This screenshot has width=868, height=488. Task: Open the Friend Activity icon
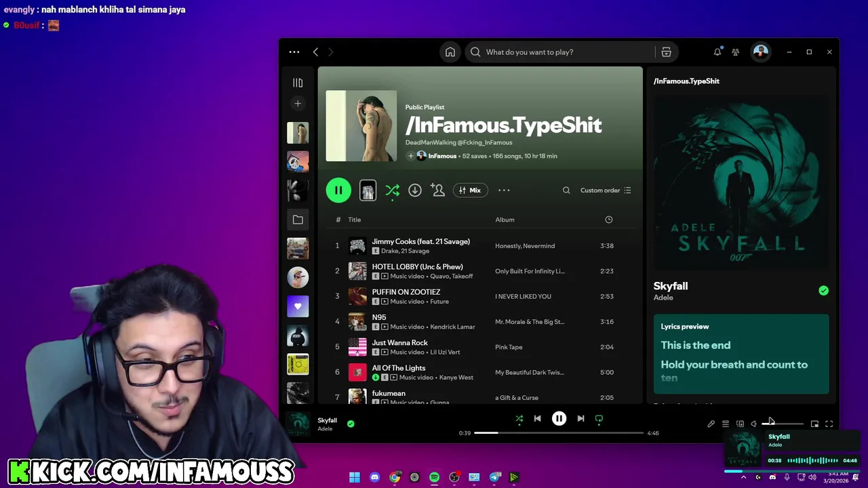coord(736,52)
